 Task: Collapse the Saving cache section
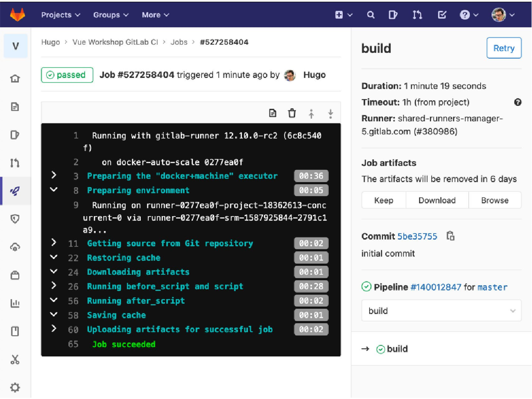point(54,314)
